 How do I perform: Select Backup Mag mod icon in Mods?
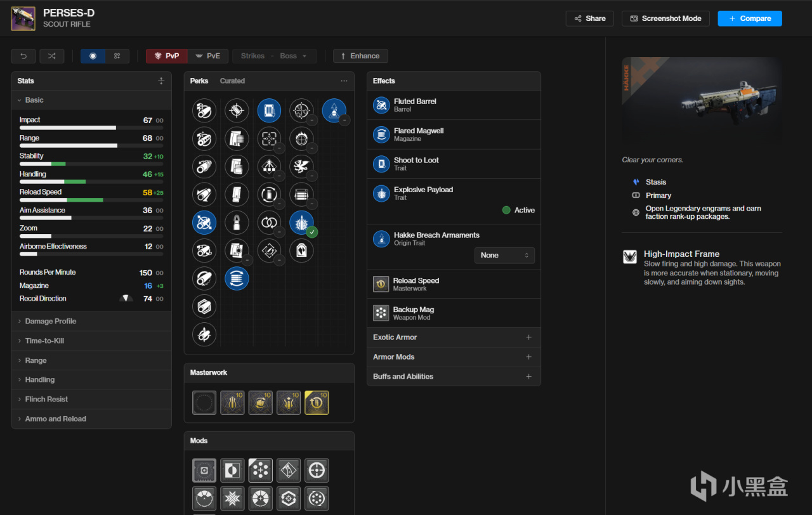[x=261, y=471]
